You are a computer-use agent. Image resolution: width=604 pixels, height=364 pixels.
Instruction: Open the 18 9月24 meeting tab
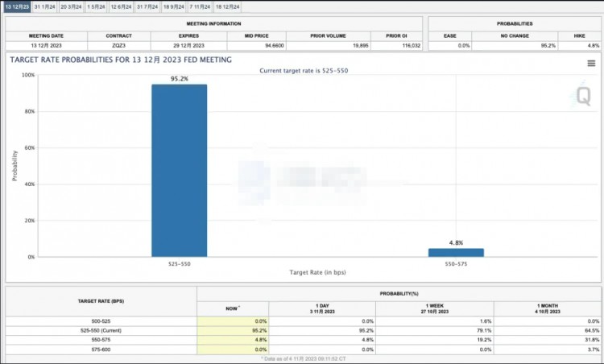174,7
